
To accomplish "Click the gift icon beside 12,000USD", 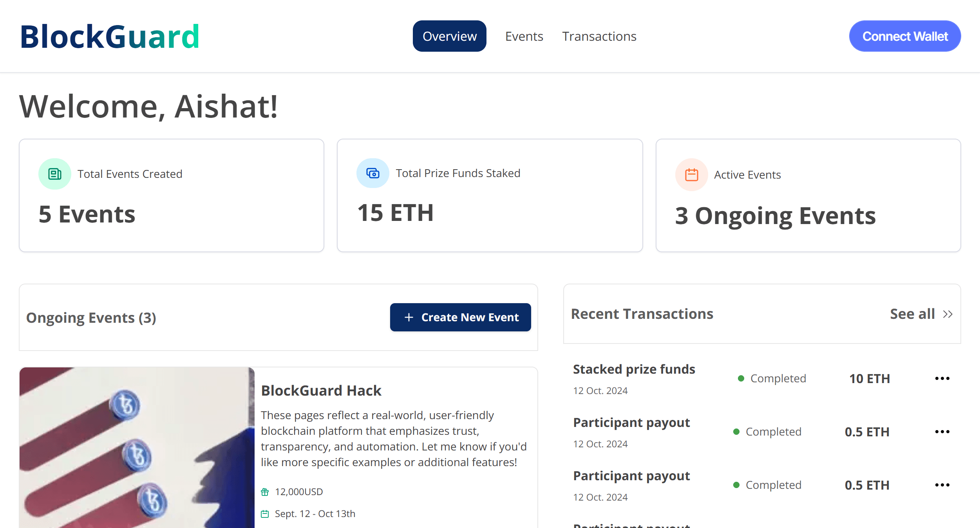I will [265, 492].
